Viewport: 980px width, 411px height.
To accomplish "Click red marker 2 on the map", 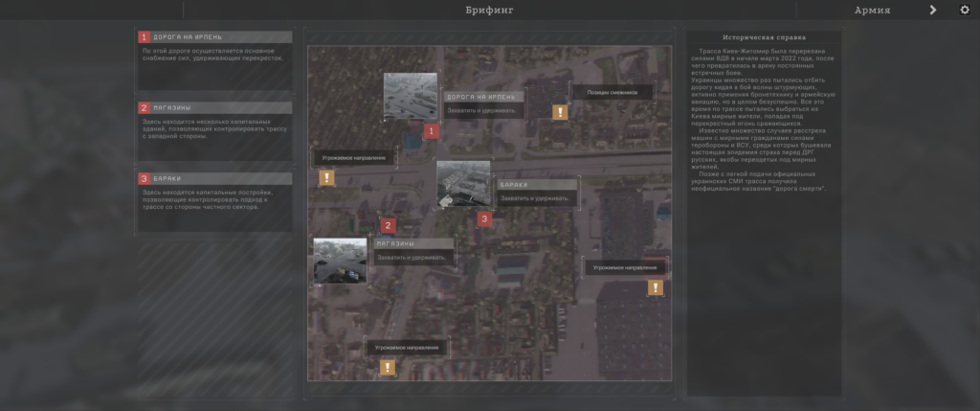I will pyautogui.click(x=388, y=226).
